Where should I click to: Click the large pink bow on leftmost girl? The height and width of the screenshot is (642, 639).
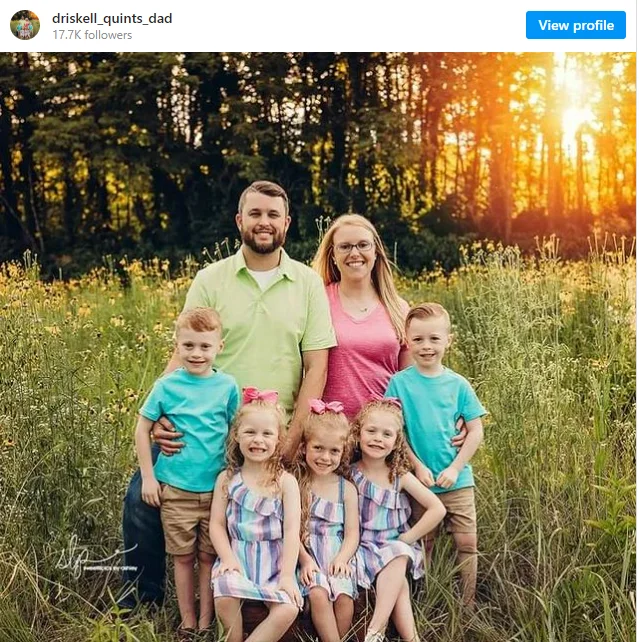coord(260,396)
